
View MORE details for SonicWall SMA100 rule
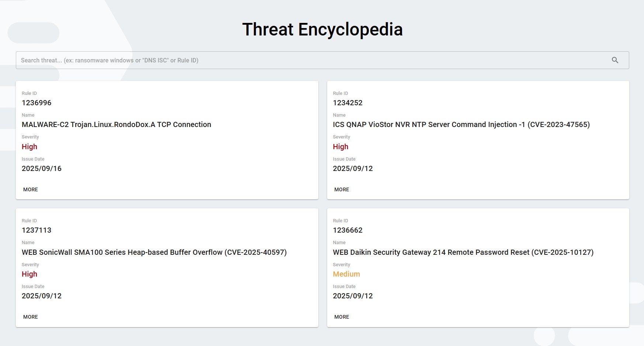point(31,317)
